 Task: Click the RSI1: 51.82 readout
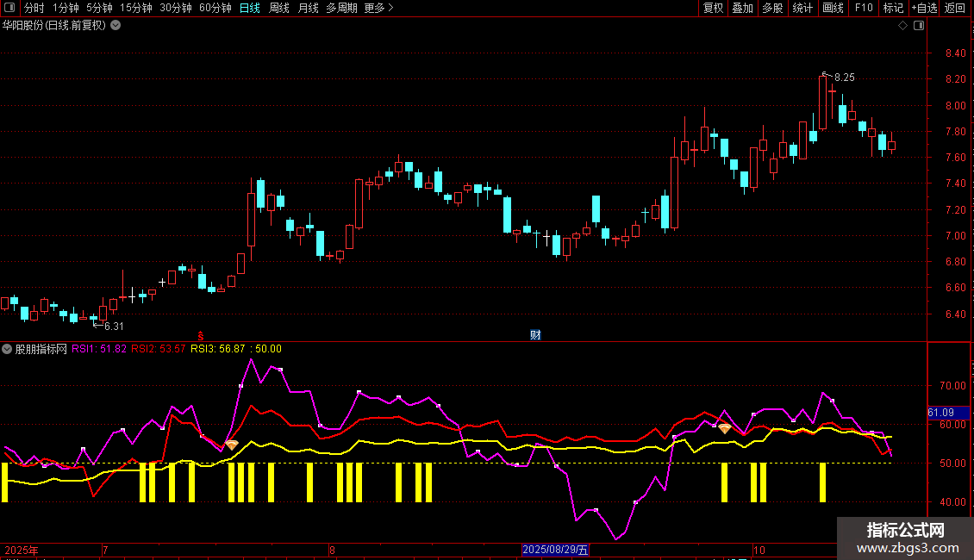click(99, 349)
